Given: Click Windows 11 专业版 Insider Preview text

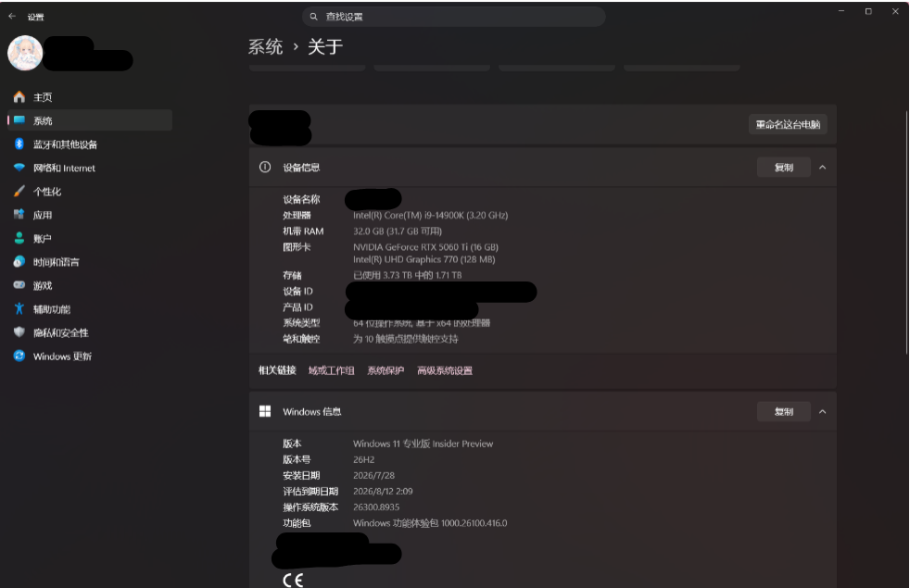Looking at the screenshot, I should [x=423, y=444].
